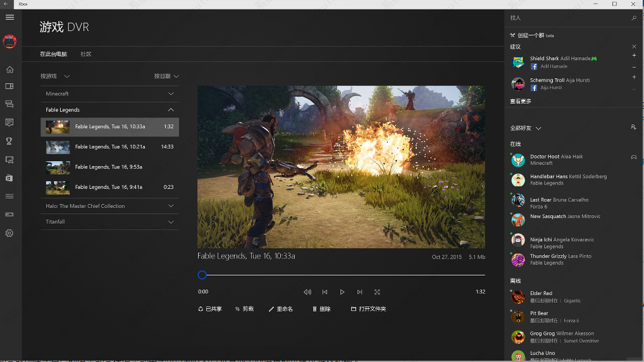This screenshot has height=362, width=644.
Task: Add Shield Shark with the plus icon
Action: pos(634,56)
